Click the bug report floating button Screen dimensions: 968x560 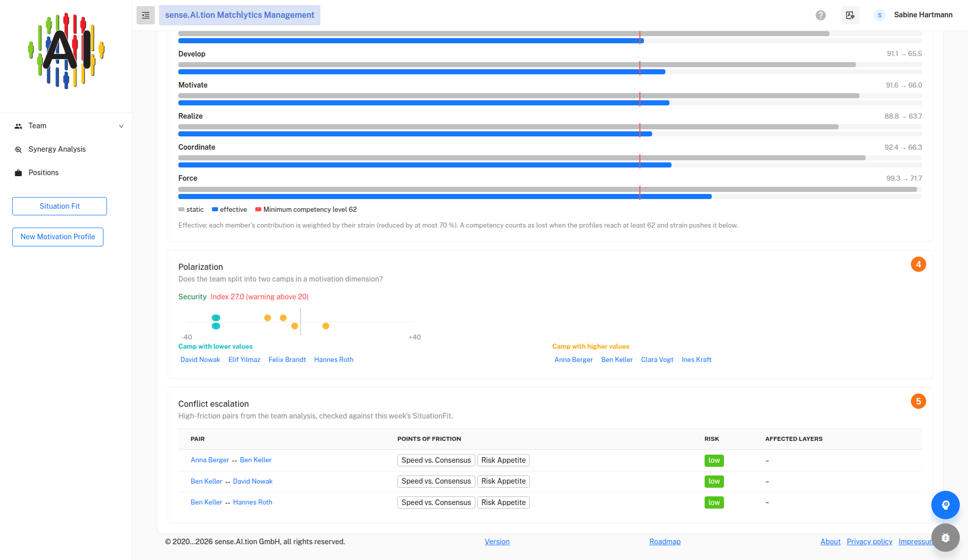946,538
